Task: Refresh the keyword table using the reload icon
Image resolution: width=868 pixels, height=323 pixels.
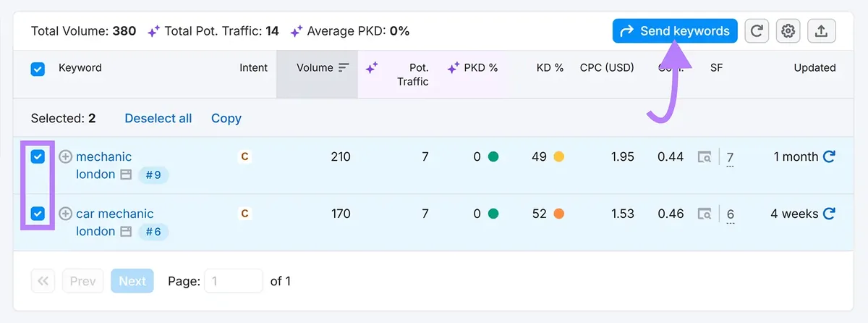Action: pyautogui.click(x=757, y=31)
